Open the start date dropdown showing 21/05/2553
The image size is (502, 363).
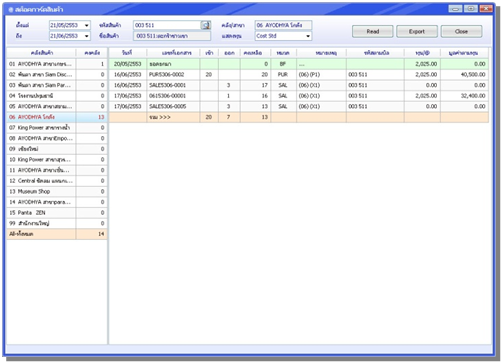87,25
